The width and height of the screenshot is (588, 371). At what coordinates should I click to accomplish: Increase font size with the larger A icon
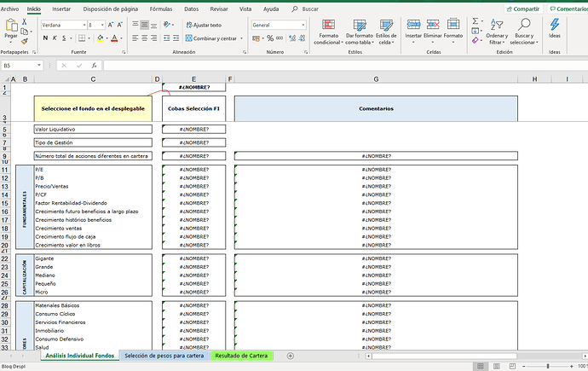(111, 25)
